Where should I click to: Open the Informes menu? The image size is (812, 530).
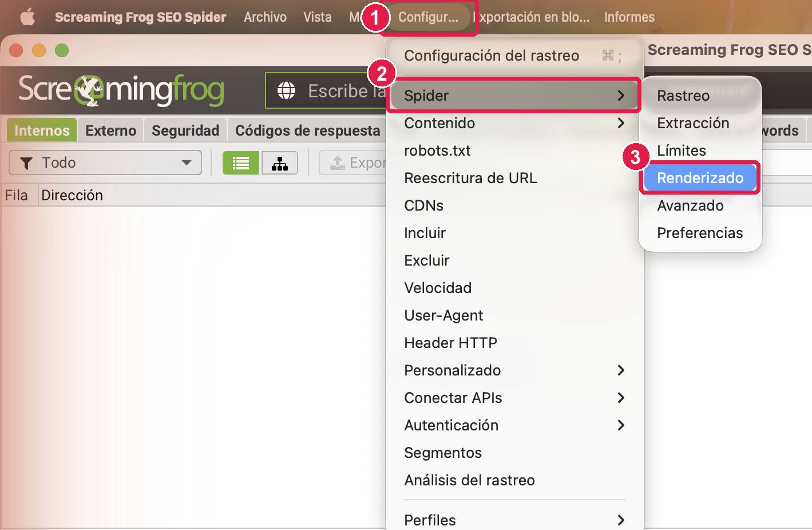click(x=629, y=17)
